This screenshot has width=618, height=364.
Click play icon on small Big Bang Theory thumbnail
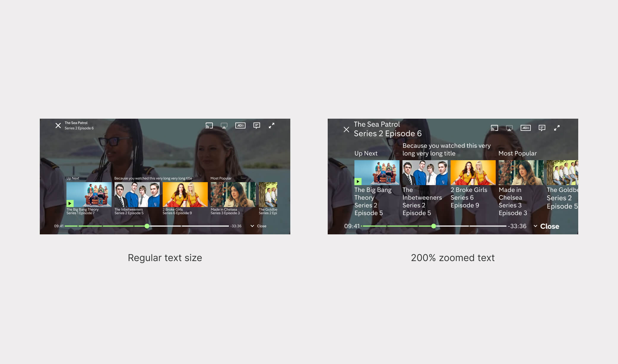[x=70, y=204]
